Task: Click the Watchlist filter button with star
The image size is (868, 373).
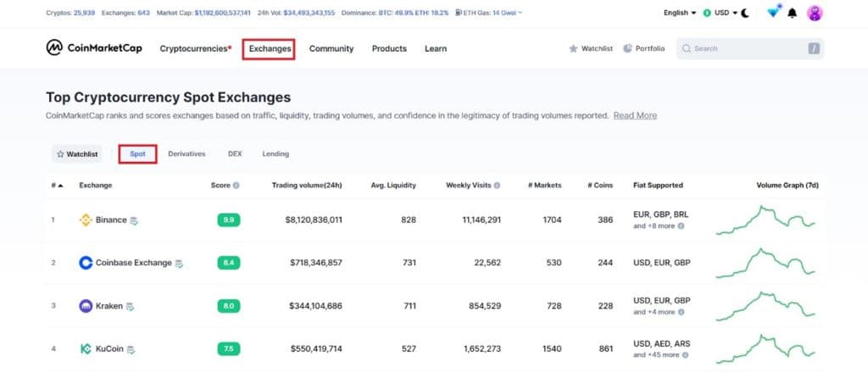Action: [x=77, y=154]
